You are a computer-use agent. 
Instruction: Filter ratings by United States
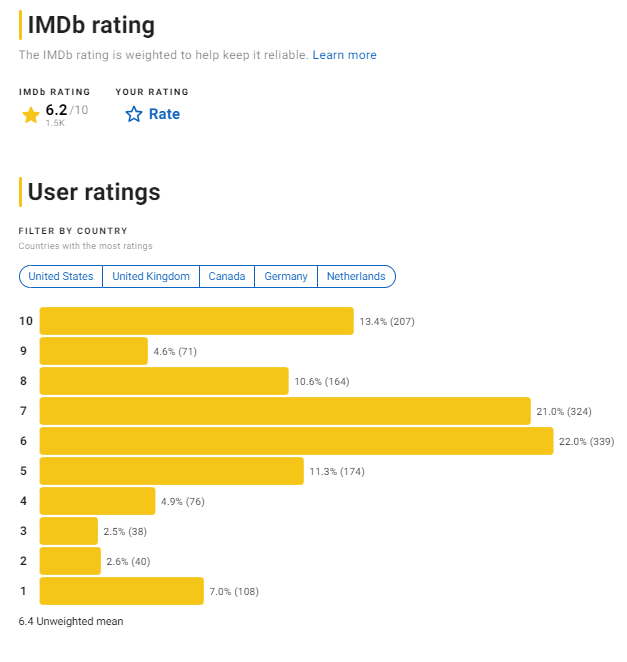tap(61, 277)
